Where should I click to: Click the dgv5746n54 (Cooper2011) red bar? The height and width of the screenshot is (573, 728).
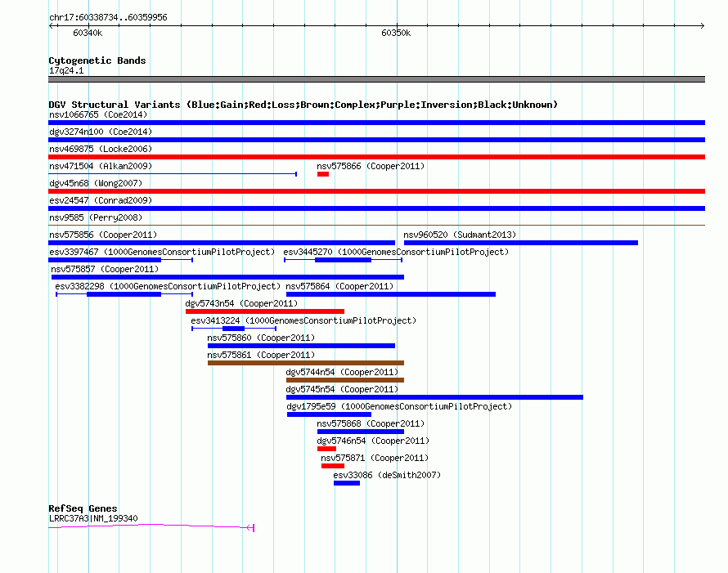pyautogui.click(x=327, y=449)
